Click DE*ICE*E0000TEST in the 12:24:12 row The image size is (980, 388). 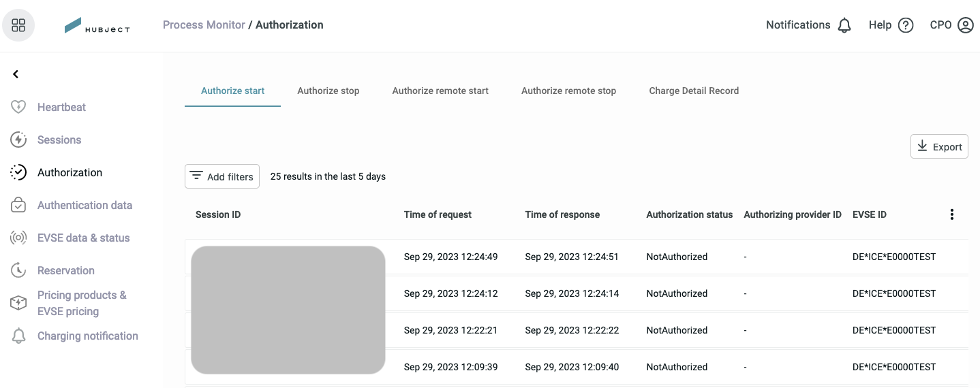[894, 293]
